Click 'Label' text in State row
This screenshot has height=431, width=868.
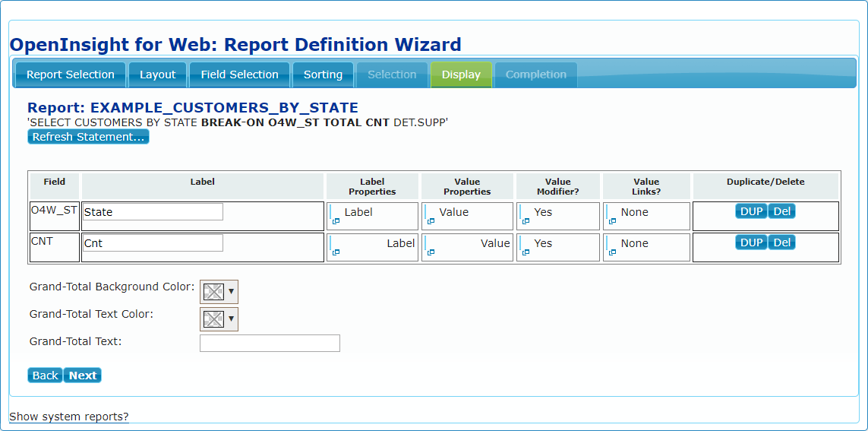[358, 212]
